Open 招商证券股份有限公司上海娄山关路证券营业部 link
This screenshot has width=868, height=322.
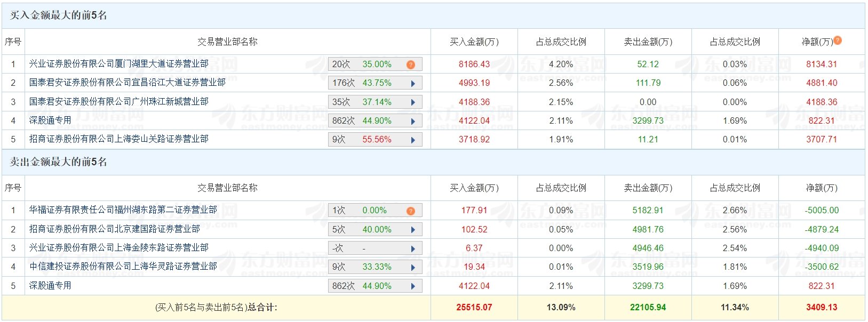point(118,139)
